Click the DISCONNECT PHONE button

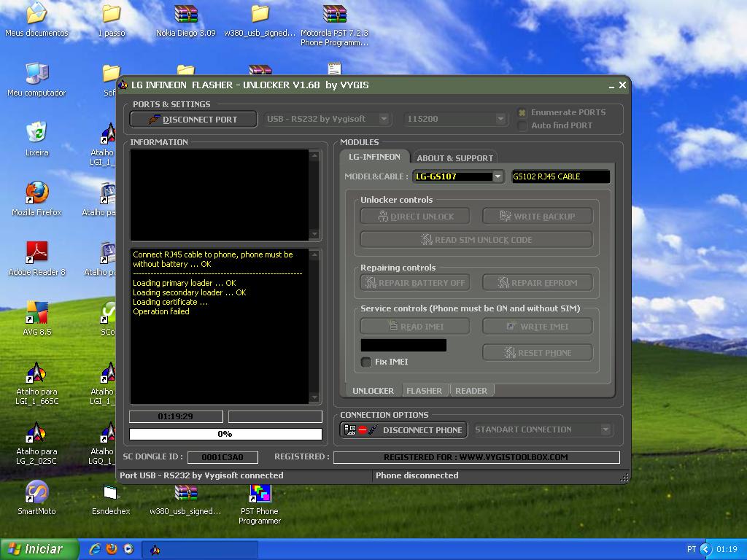[403, 430]
